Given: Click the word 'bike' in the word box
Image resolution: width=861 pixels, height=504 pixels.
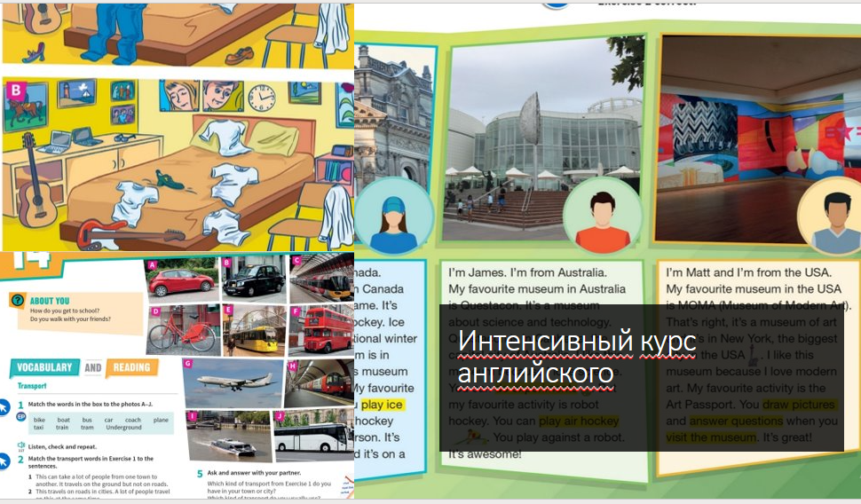Looking at the screenshot, I should pyautogui.click(x=39, y=420).
